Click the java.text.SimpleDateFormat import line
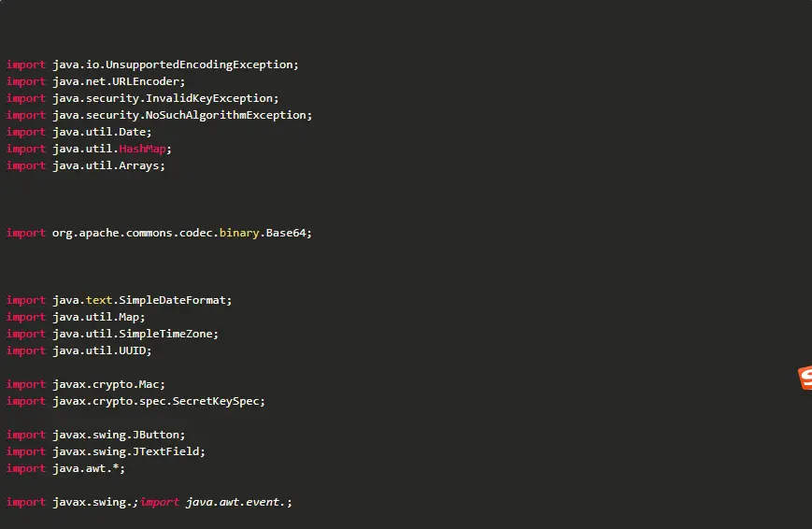The width and height of the screenshot is (812, 529). pos(119,301)
